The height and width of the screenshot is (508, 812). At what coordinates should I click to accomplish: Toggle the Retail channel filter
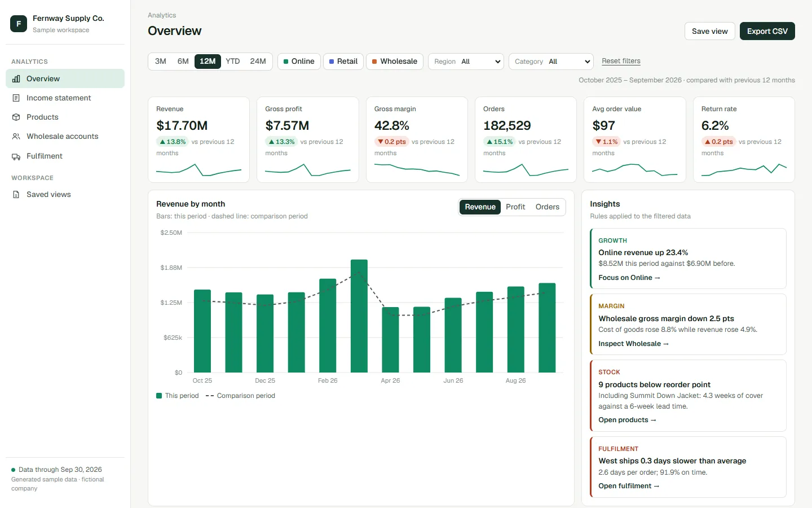tap(343, 62)
